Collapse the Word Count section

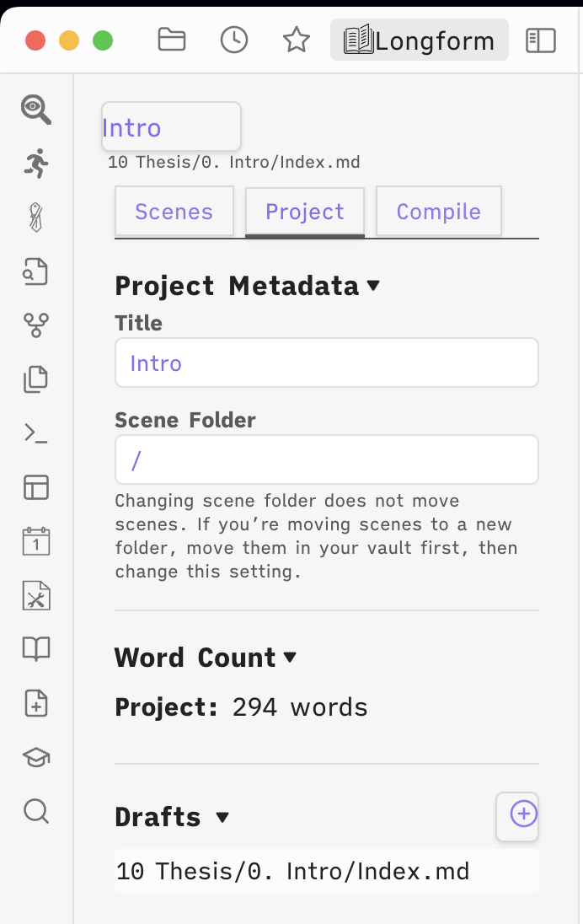coord(290,658)
